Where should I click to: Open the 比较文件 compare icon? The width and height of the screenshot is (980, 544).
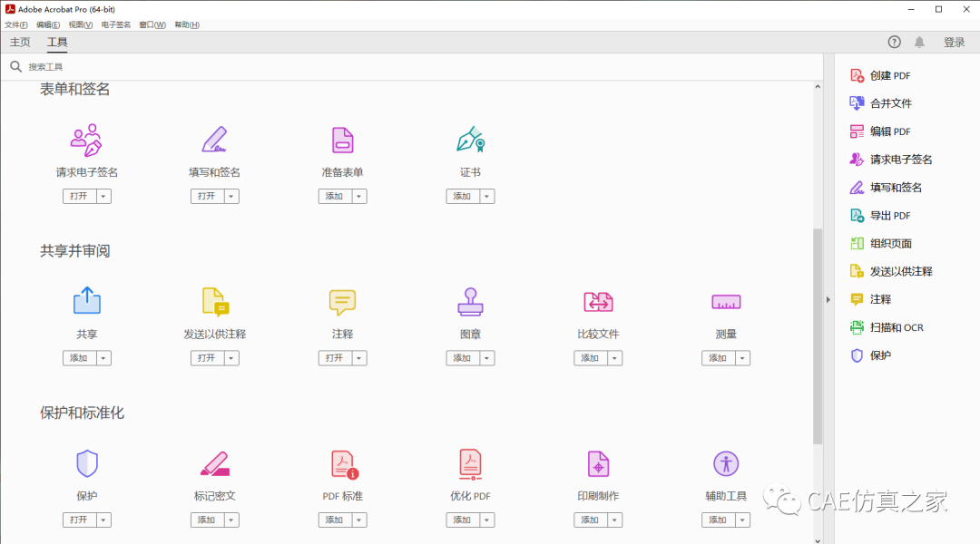tap(598, 302)
